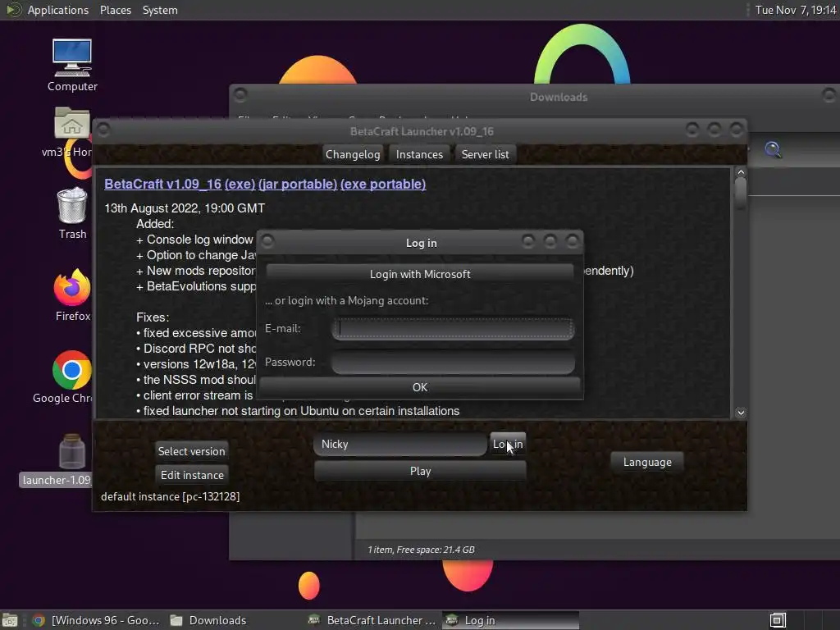Open the Home folder desktop icon
Image resolution: width=840 pixels, height=630 pixels.
(70, 132)
